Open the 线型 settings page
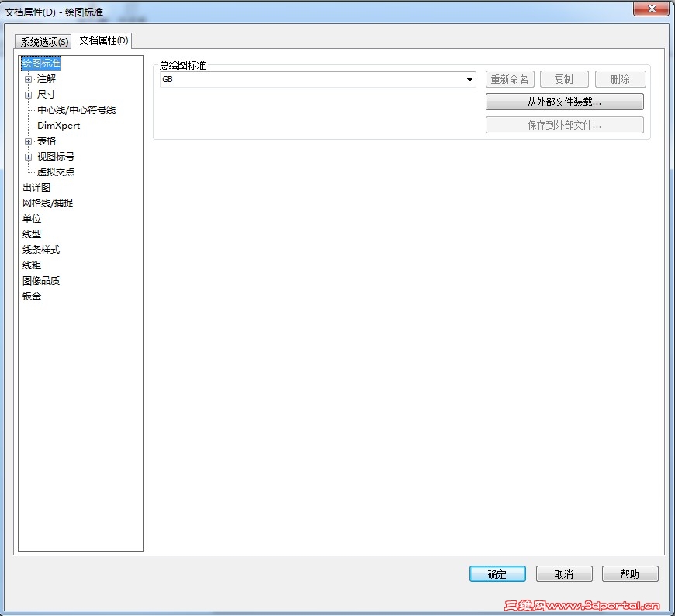Image resolution: width=675 pixels, height=616 pixels. tap(32, 234)
